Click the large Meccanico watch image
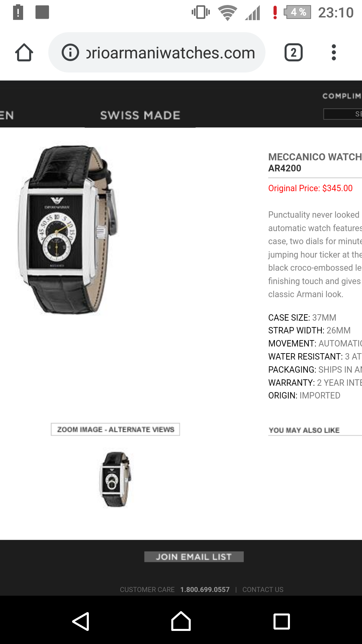The image size is (362, 644). tap(68, 230)
